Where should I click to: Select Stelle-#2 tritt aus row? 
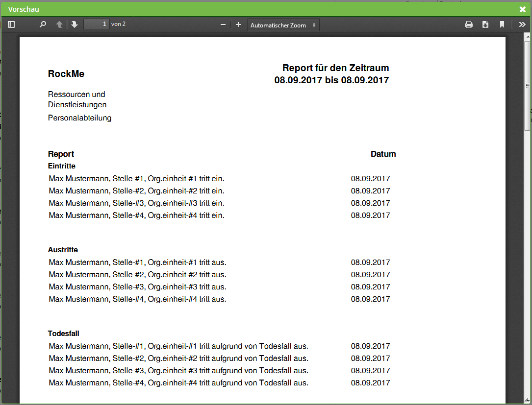(219, 275)
